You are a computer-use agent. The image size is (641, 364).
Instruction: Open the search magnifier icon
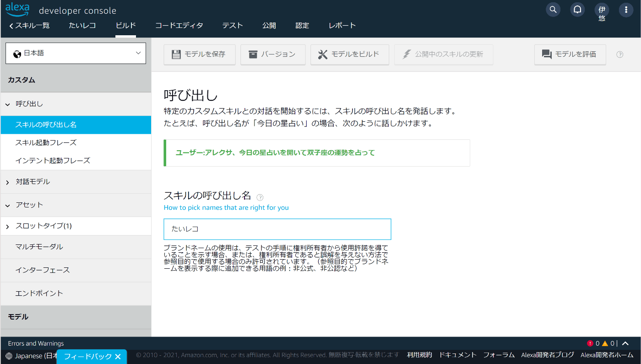pyautogui.click(x=553, y=9)
